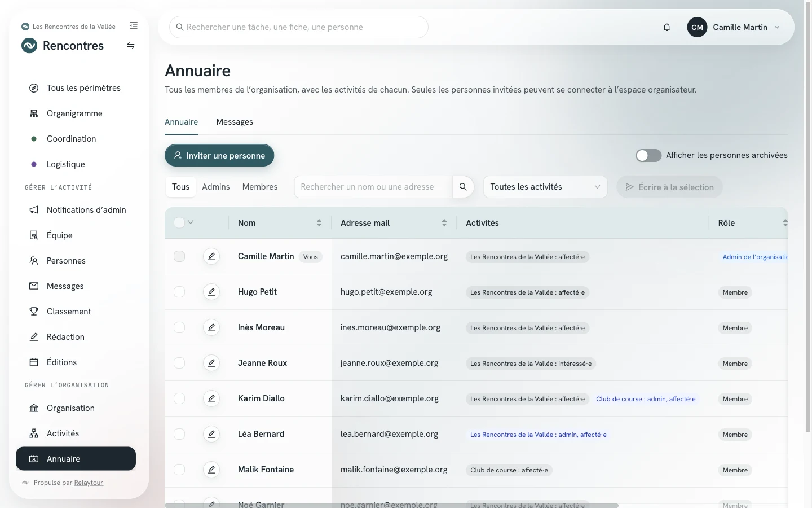The width and height of the screenshot is (812, 508).
Task: Open Organigramme in the sidebar
Action: [x=76, y=113]
